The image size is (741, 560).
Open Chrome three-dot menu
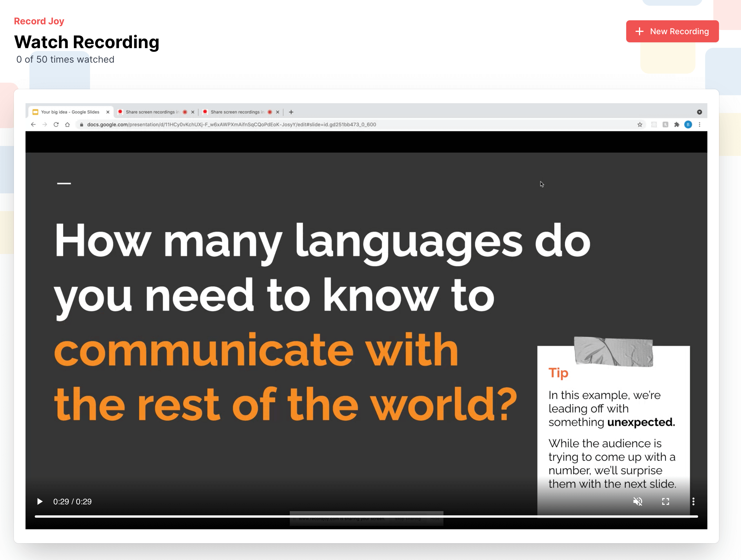point(699,125)
